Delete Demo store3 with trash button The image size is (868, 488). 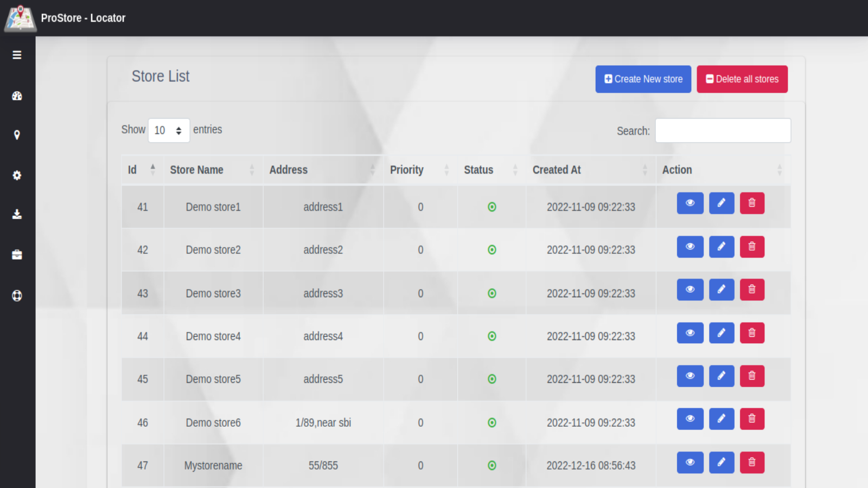tap(752, 290)
